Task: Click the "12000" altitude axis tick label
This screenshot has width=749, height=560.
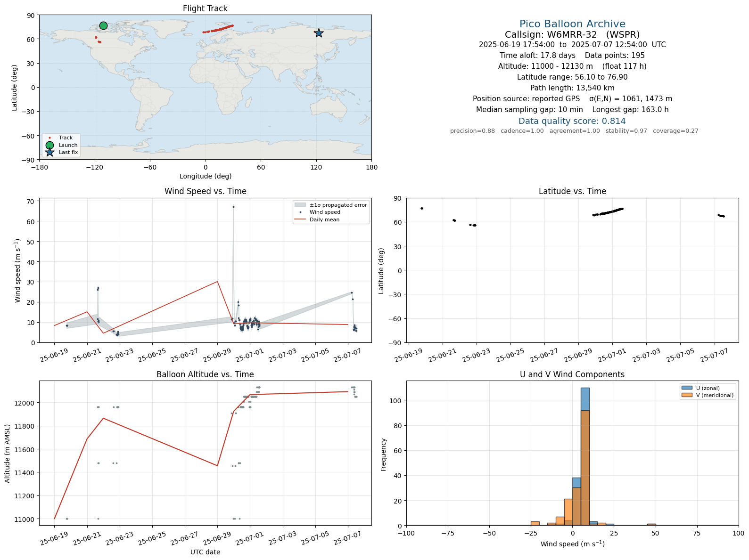Action: [x=25, y=403]
